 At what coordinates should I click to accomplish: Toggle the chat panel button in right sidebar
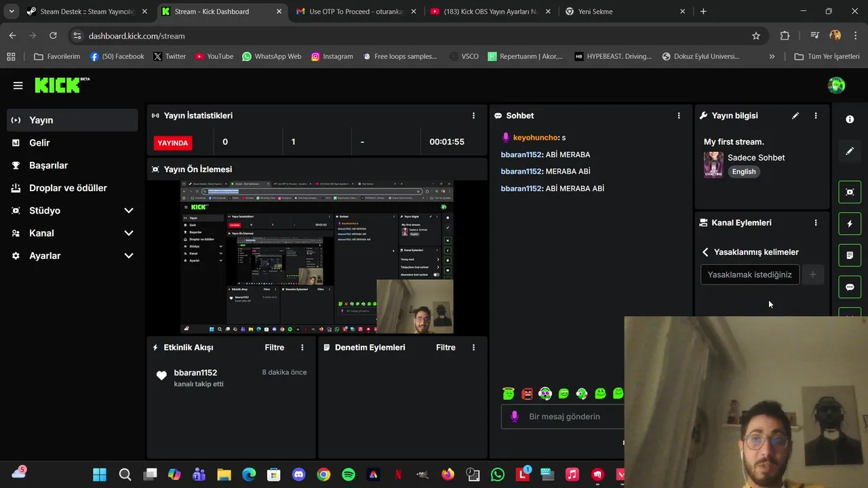(x=850, y=287)
